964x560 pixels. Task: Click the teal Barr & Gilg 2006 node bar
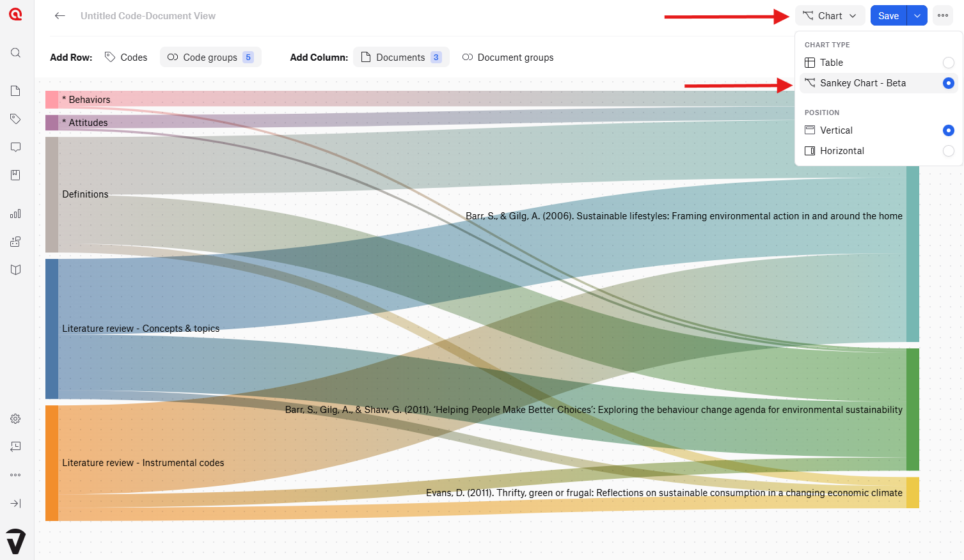click(x=913, y=254)
